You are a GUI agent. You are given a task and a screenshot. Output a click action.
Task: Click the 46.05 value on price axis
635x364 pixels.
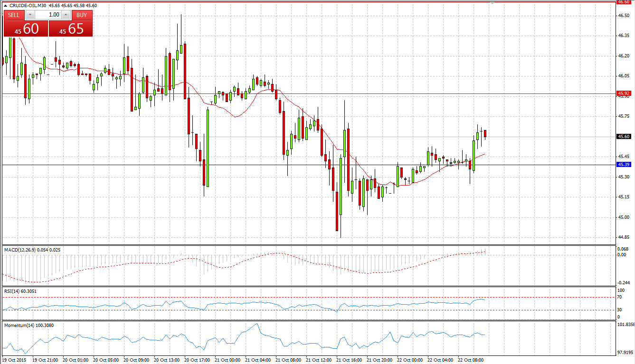click(x=623, y=76)
